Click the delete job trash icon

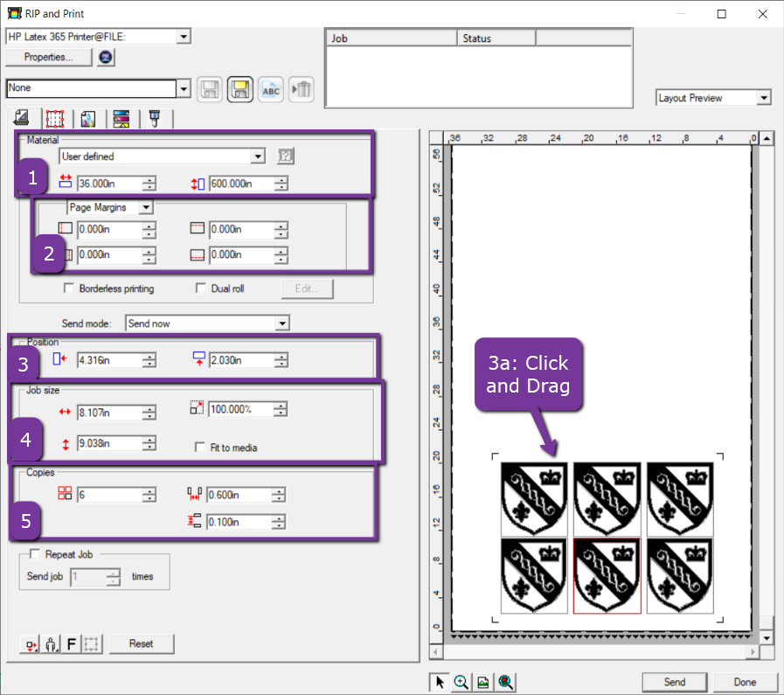301,89
